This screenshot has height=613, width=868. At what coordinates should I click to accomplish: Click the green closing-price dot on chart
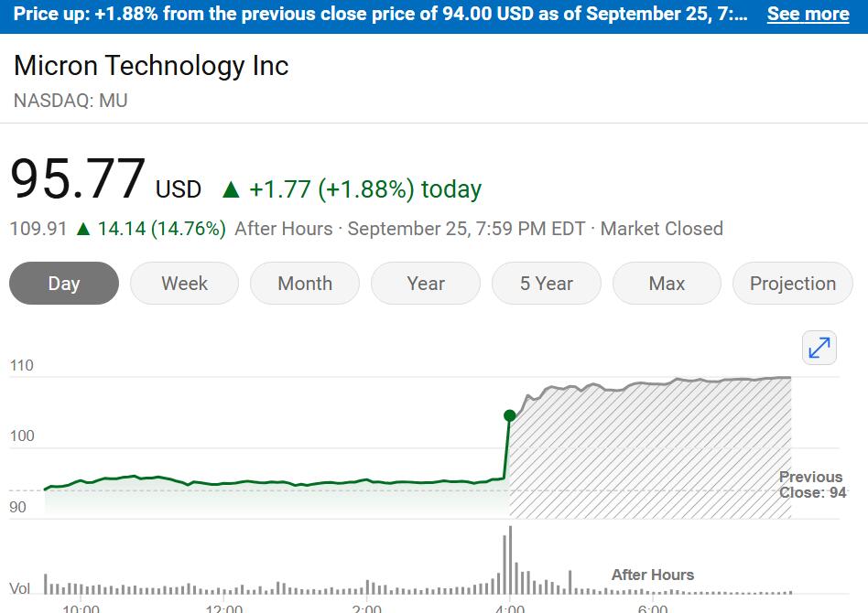point(510,416)
